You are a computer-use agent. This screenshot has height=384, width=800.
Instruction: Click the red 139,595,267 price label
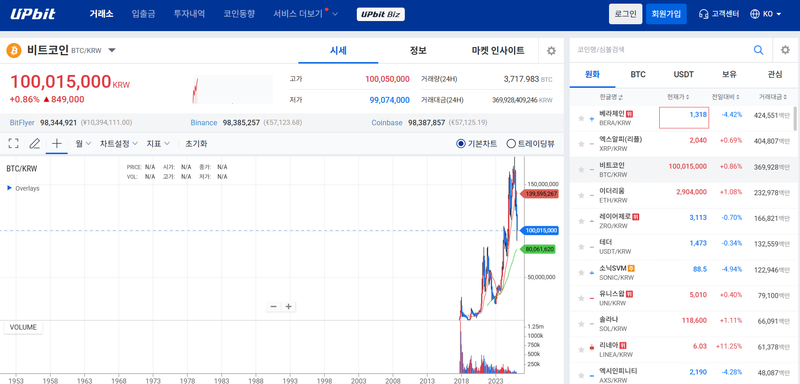click(539, 194)
